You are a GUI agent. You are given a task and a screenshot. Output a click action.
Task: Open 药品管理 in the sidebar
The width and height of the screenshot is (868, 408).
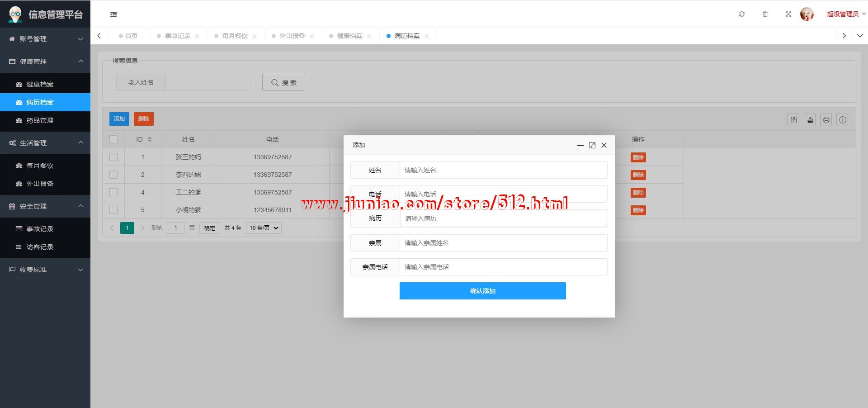[40, 120]
